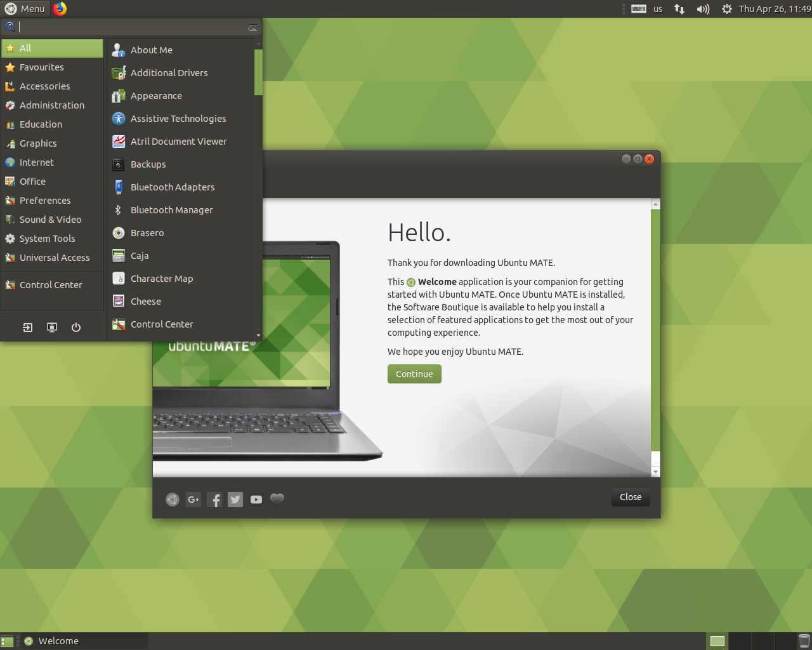This screenshot has width=812, height=650.
Task: Click the Menu button in the top panel
Action: (25, 8)
